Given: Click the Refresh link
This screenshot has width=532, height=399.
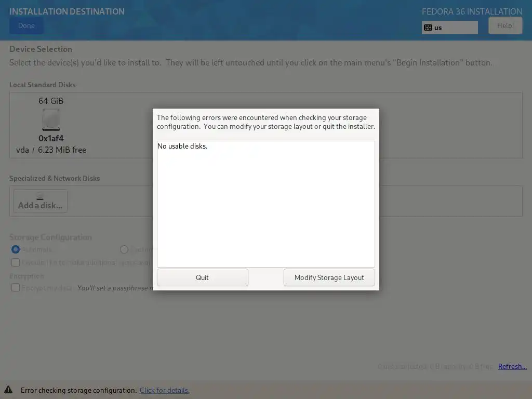Looking at the screenshot, I should click(x=512, y=366).
